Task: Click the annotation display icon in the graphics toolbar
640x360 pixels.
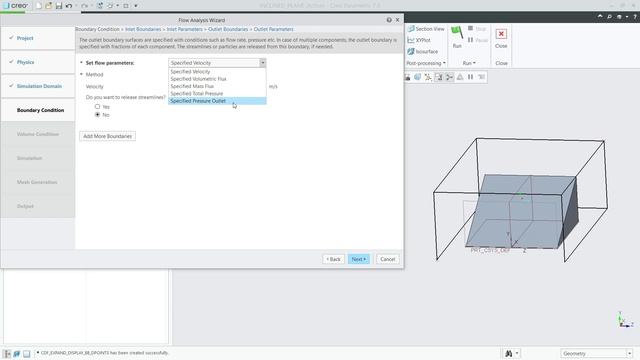Action: point(438,77)
